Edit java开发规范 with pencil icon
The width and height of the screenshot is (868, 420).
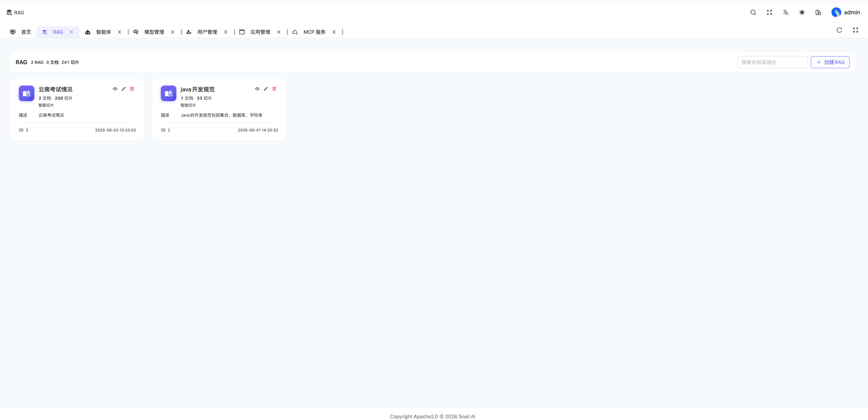pos(266,89)
